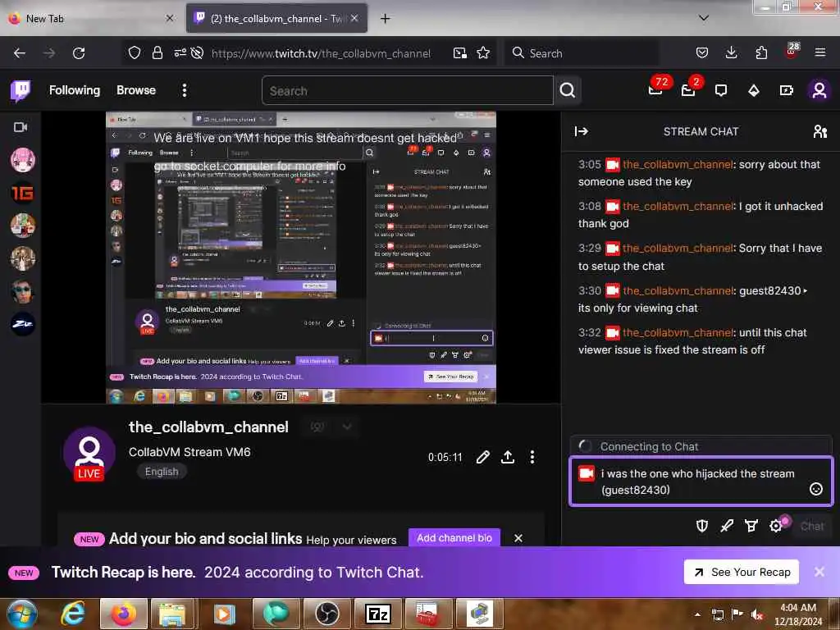Reload the Twitch page
This screenshot has width=840, height=630.
[79, 52]
